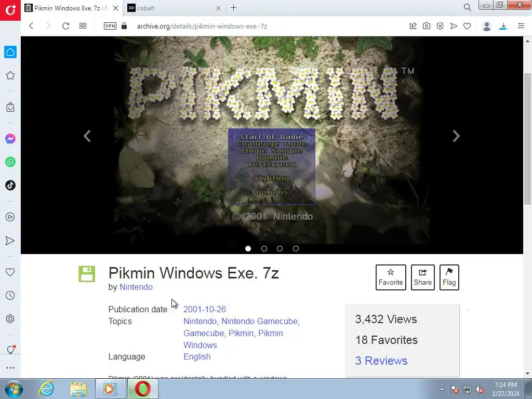This screenshot has width=532, height=399.
Task: Click the address bar URL field
Action: point(202,26)
